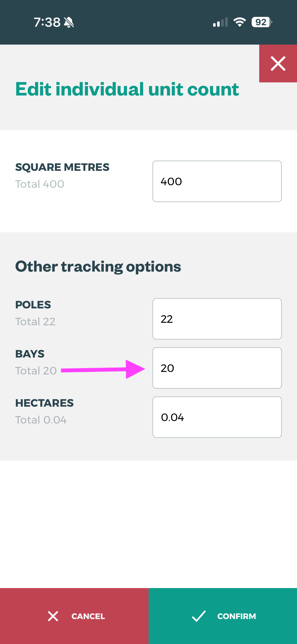Tap the 'Total 0.04' hectares text
This screenshot has height=644, width=297.
click(x=41, y=420)
